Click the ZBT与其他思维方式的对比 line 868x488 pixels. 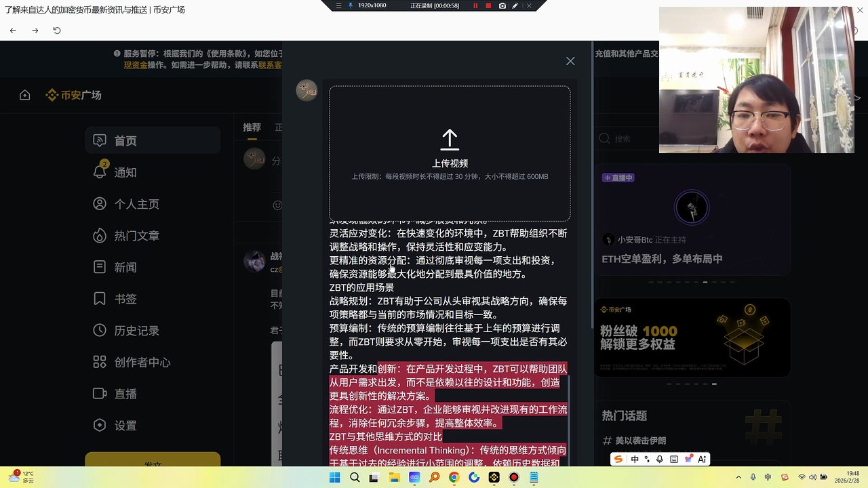[386, 436]
